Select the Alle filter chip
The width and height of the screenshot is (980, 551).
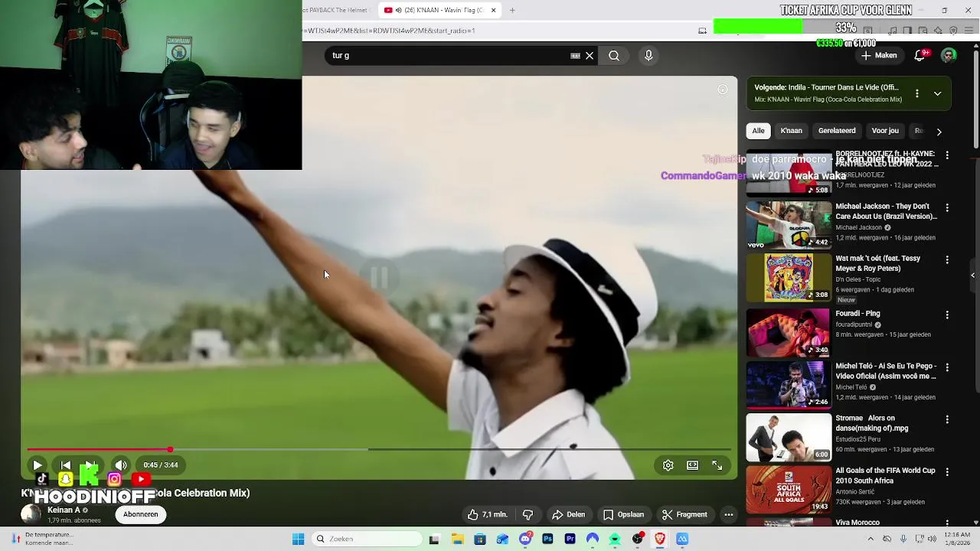(x=758, y=131)
